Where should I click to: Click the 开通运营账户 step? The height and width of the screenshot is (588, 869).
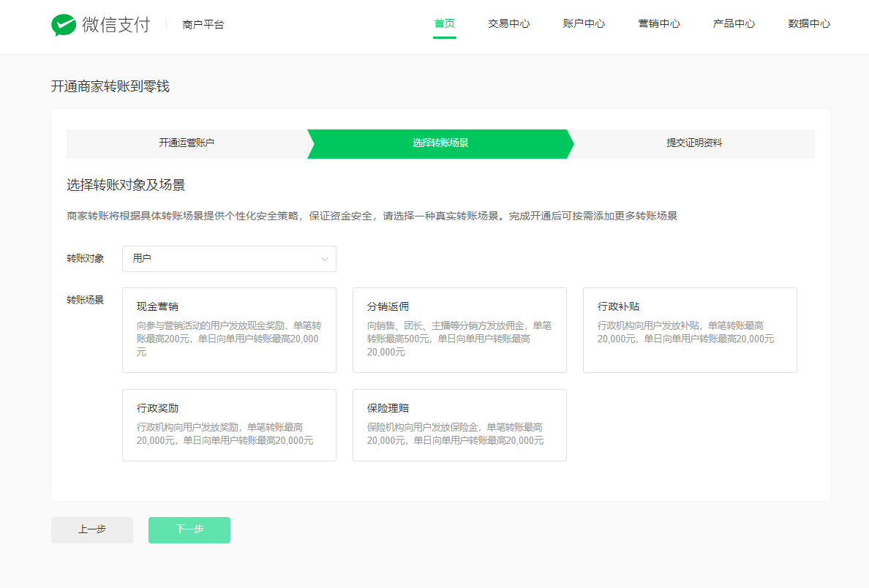pos(187,143)
